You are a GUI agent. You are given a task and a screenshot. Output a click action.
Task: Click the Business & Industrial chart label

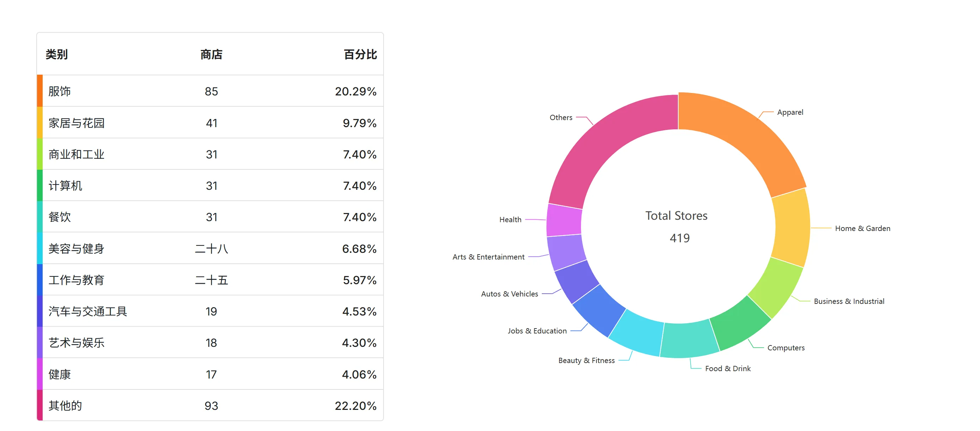coord(849,301)
